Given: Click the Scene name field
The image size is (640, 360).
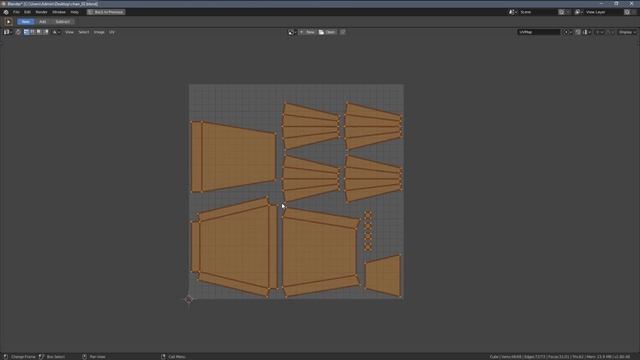Looking at the screenshot, I should [537, 12].
